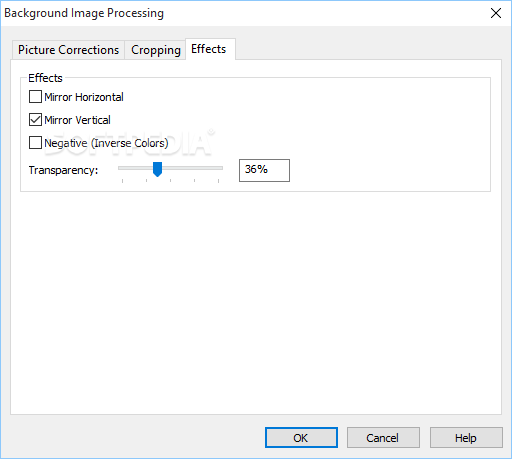Click the last tick mark under the slider
The image size is (512, 459).
(218, 181)
